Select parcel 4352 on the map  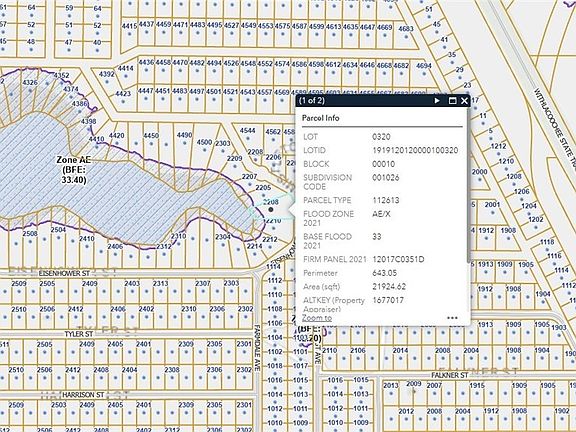(x=61, y=75)
